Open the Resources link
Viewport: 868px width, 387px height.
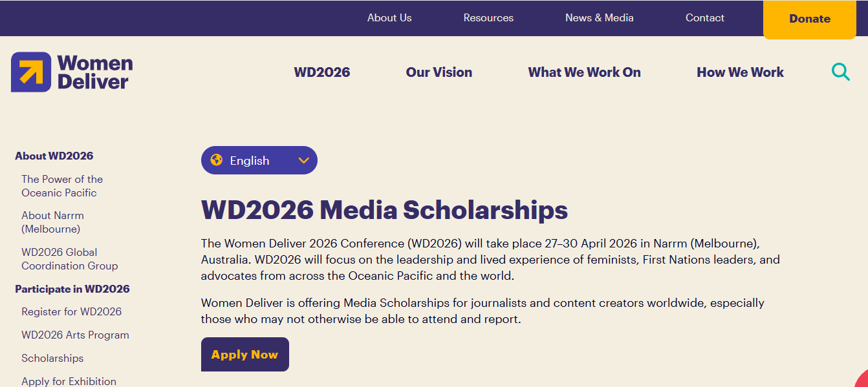pyautogui.click(x=488, y=18)
